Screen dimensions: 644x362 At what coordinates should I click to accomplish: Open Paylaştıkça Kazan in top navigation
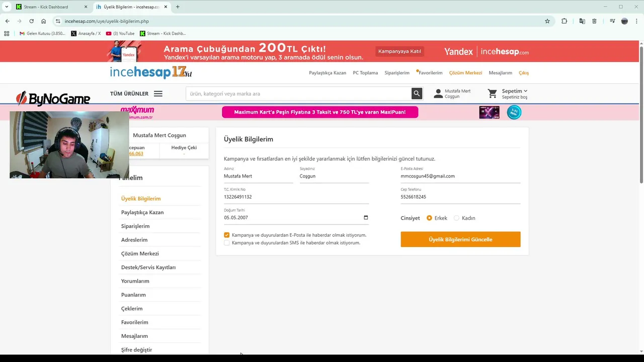pyautogui.click(x=328, y=73)
